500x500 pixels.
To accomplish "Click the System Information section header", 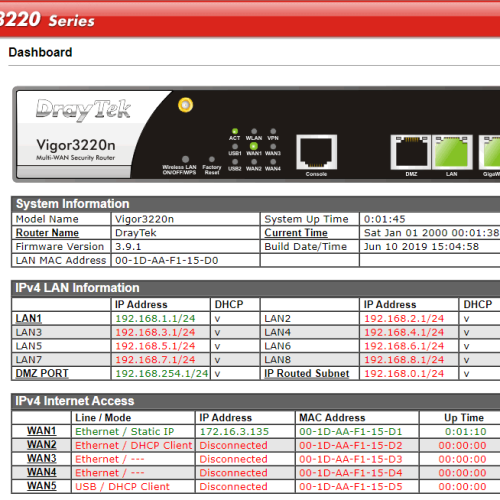I will pyautogui.click(x=256, y=204).
